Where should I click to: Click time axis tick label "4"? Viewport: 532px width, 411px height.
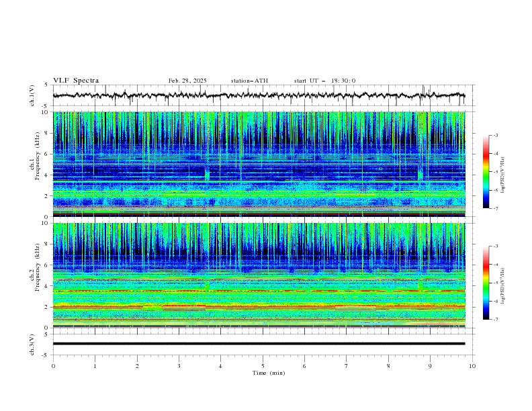[220, 366]
